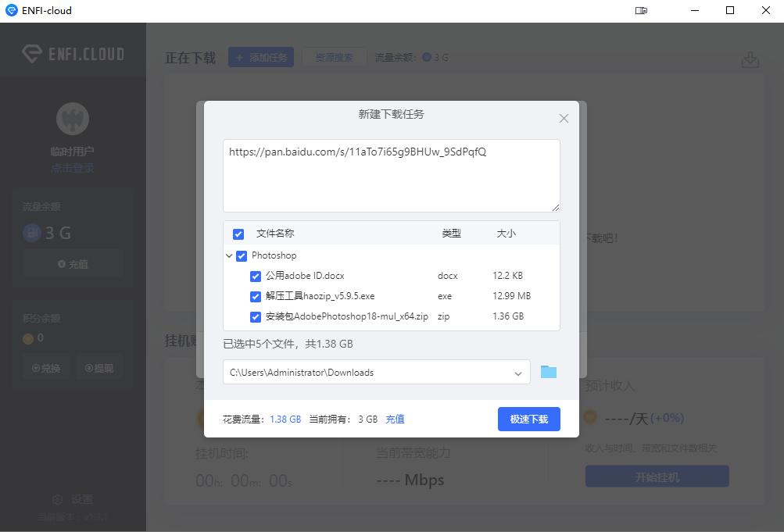Start download with the 极速下载 button
The image size is (784, 532).
(x=528, y=419)
